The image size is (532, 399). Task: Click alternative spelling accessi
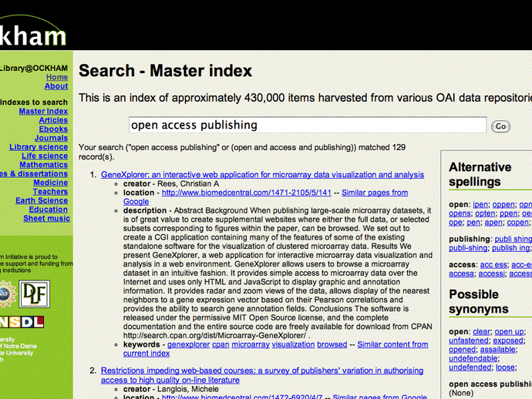[492, 273]
